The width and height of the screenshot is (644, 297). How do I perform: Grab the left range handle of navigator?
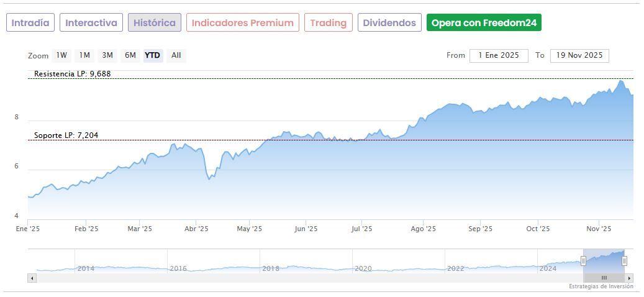coord(583,261)
